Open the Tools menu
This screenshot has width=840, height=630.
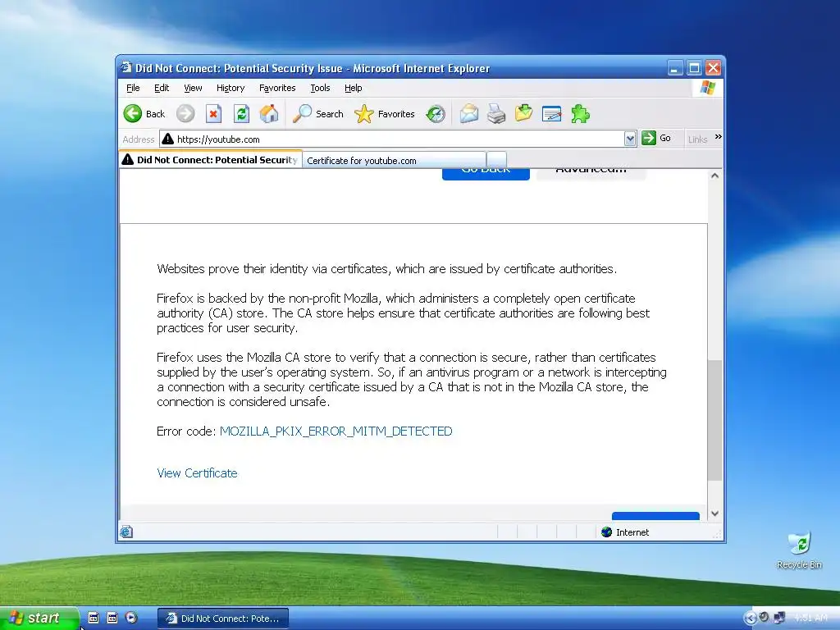[x=320, y=88]
